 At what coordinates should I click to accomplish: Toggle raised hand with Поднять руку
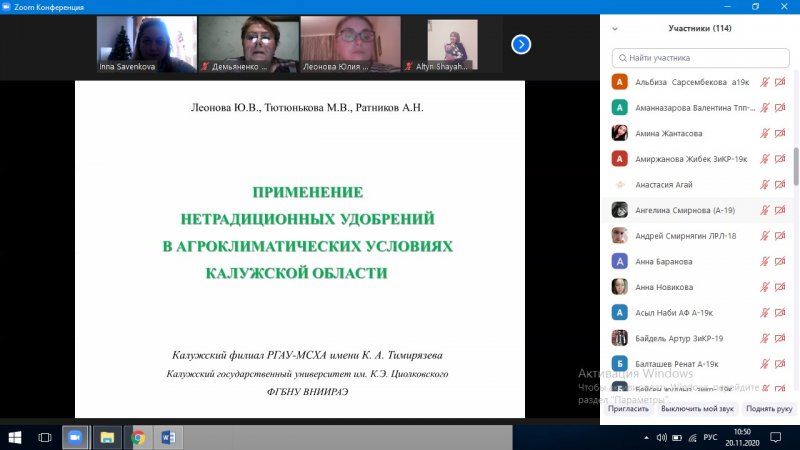[769, 408]
